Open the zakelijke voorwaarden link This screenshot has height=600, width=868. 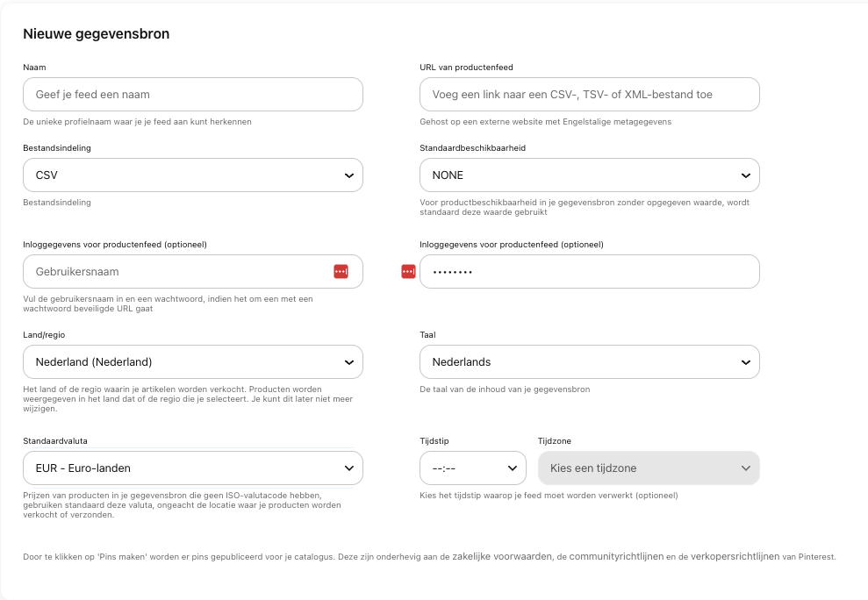[502, 556]
